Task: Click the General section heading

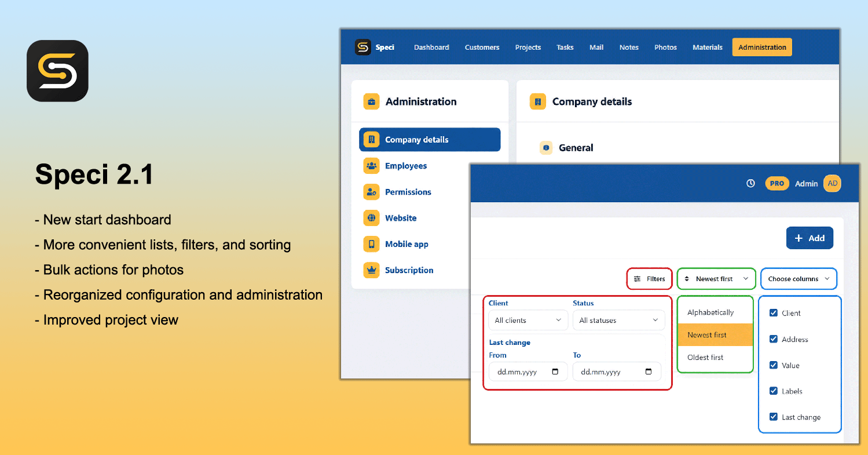Action: [x=576, y=148]
